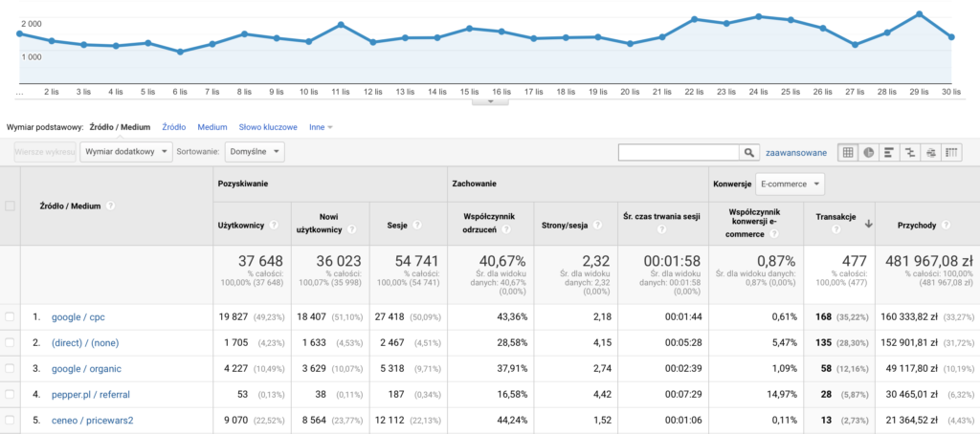Open the help icon next to Strony/sesja
Viewport: 980px width, 434px height.
click(598, 226)
